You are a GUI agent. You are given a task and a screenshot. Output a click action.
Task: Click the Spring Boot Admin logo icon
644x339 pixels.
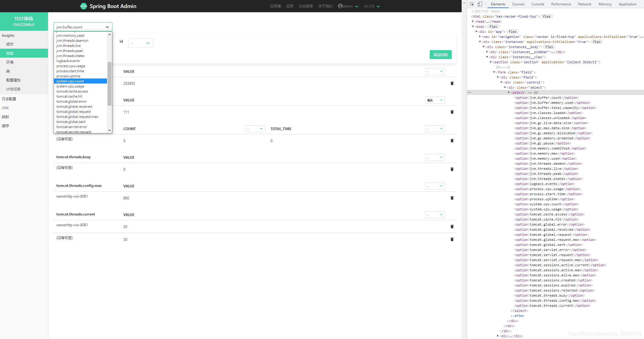coord(84,6)
